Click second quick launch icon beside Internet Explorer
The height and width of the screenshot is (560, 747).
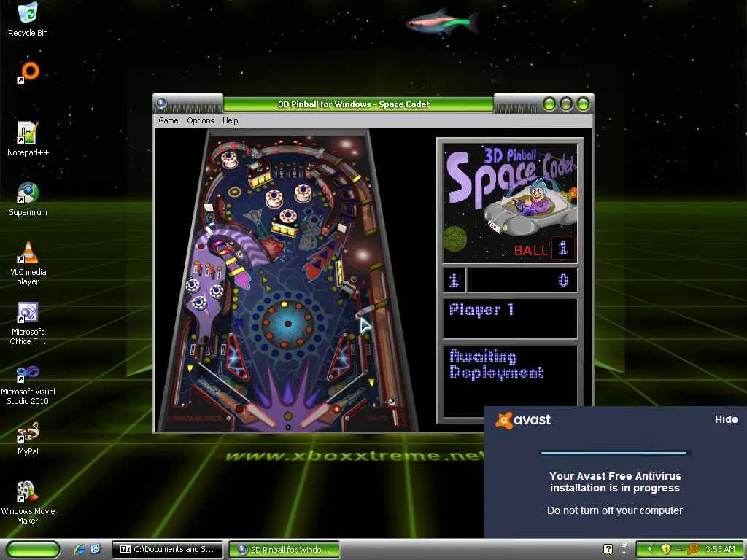click(x=96, y=550)
